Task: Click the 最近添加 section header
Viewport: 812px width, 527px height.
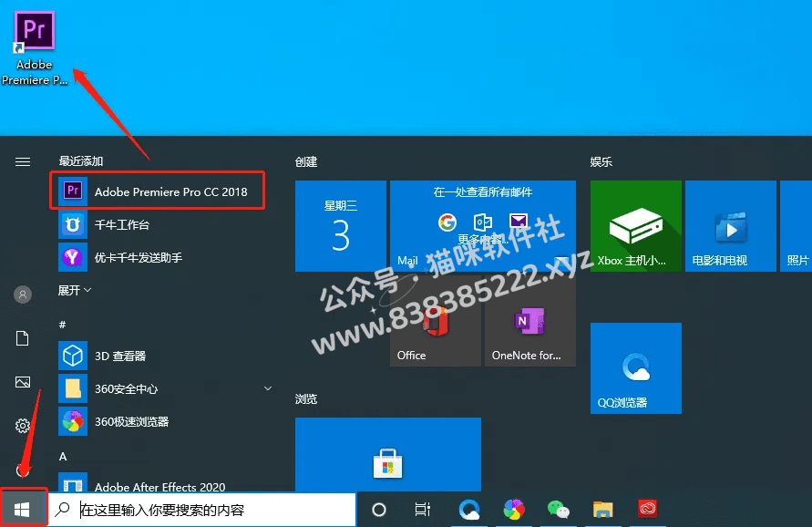Action: [81, 161]
